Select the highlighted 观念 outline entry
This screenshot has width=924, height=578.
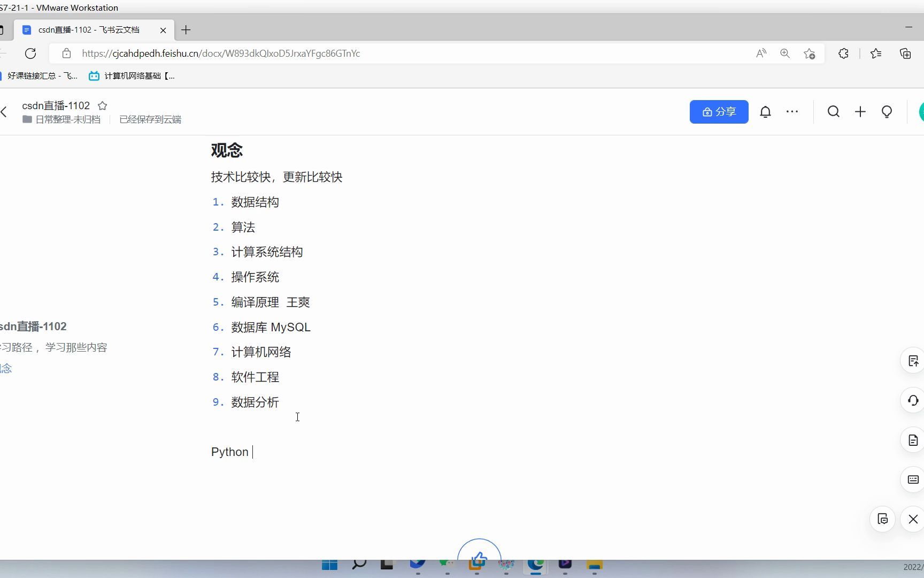(6, 368)
